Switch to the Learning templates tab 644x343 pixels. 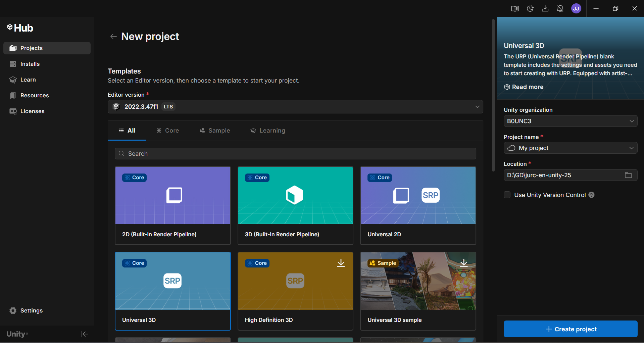coord(268,131)
